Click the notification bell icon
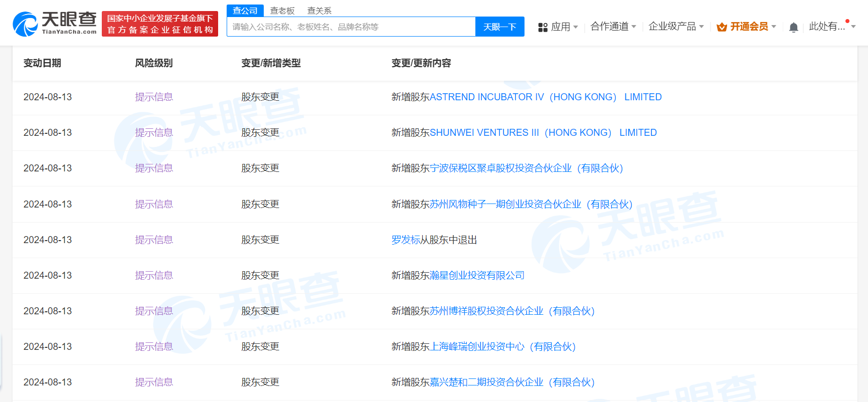The width and height of the screenshot is (868, 402). [793, 27]
